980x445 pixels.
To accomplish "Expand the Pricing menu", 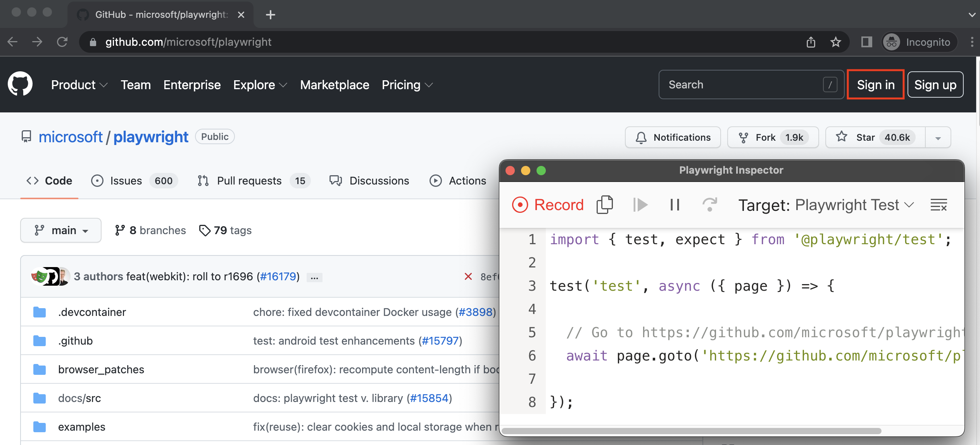I will click(x=407, y=85).
